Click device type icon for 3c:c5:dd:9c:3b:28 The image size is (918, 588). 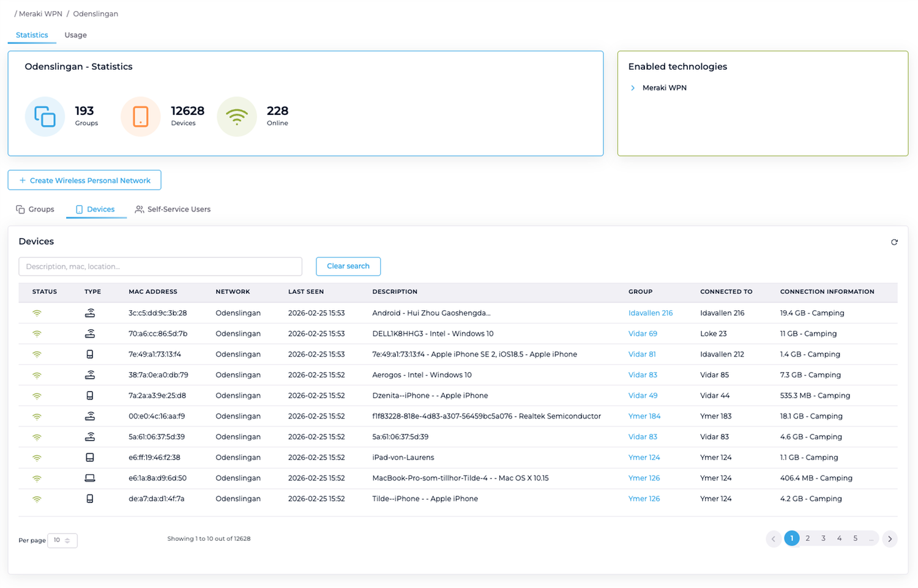pyautogui.click(x=90, y=313)
